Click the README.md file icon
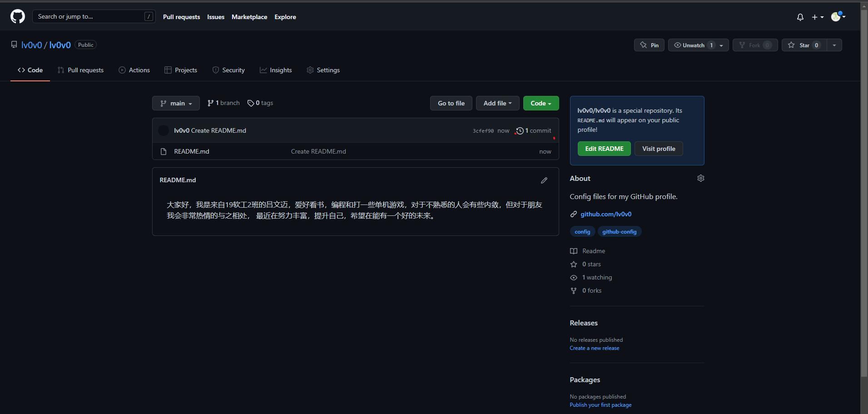The width and height of the screenshot is (868, 414). [164, 152]
